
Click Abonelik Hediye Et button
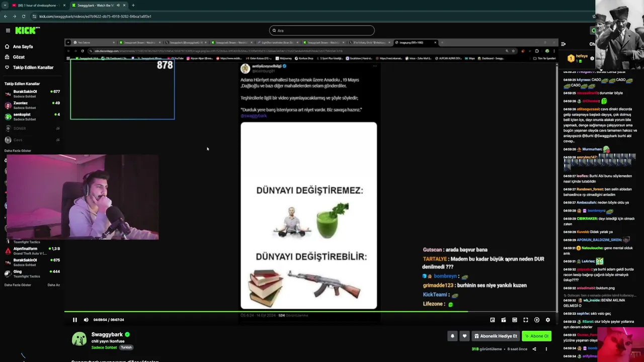coord(496,336)
